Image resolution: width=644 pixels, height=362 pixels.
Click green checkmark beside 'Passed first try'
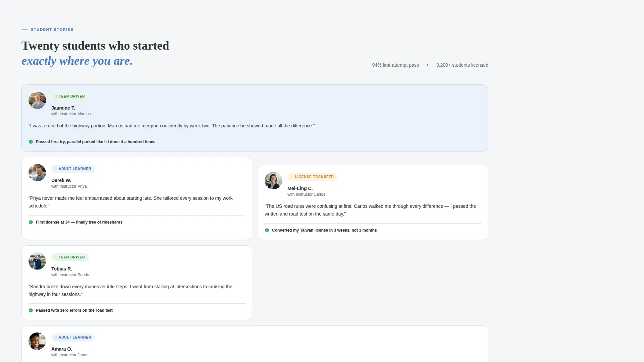(x=31, y=142)
